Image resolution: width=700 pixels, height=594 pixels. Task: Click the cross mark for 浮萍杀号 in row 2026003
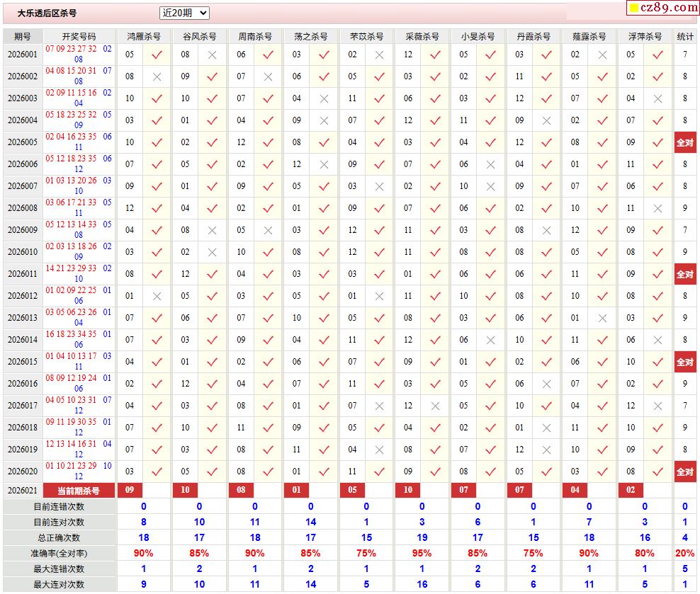click(x=657, y=98)
